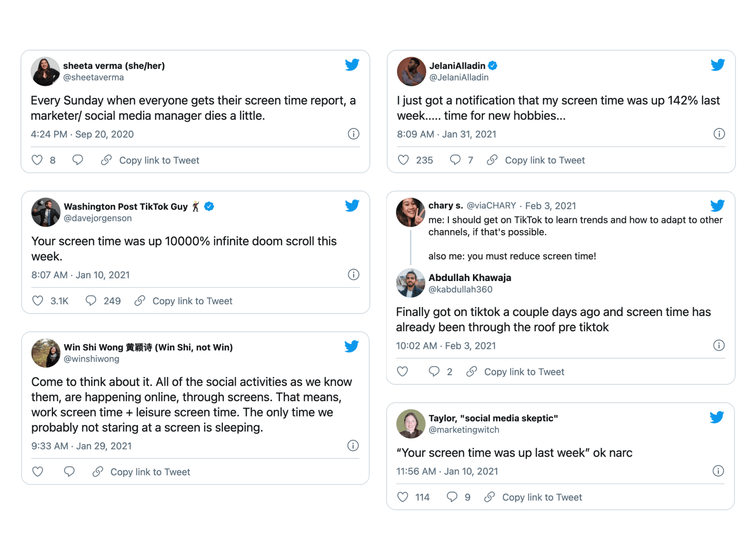Open JelaniAlladin's profile avatar

(411, 71)
